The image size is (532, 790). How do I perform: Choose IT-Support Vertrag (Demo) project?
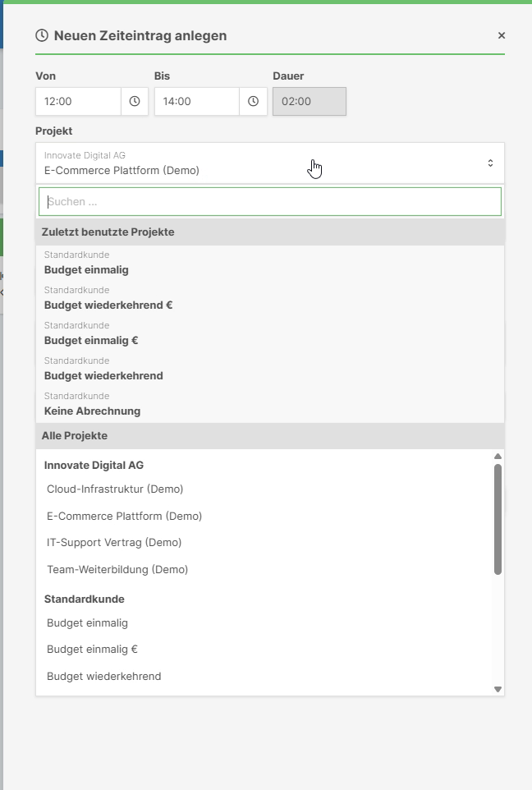tap(114, 542)
